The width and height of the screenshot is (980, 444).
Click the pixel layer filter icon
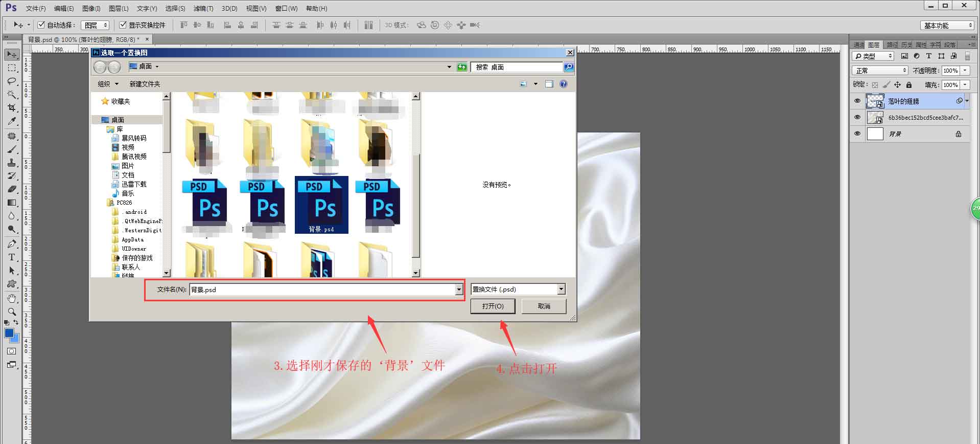coord(904,56)
